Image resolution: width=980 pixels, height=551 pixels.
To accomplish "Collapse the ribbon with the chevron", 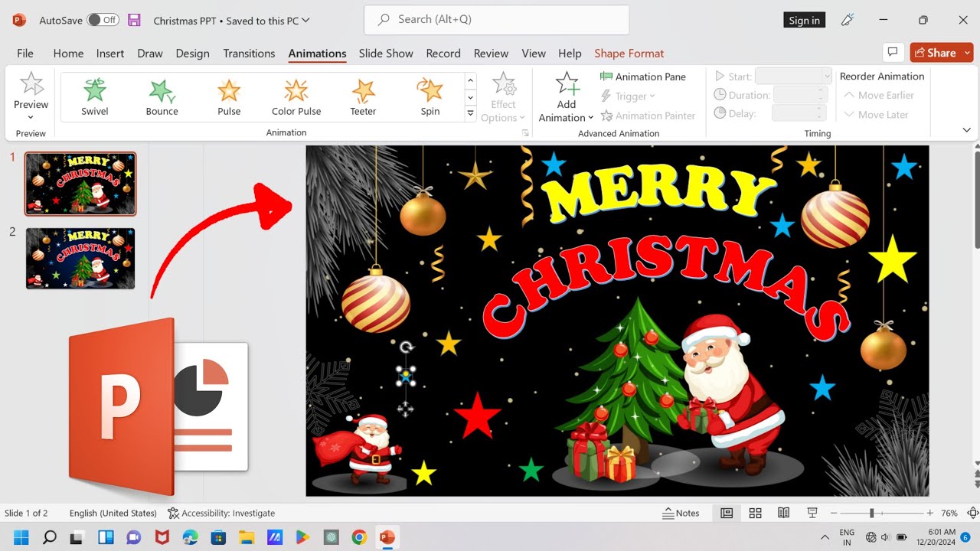I will click(966, 130).
